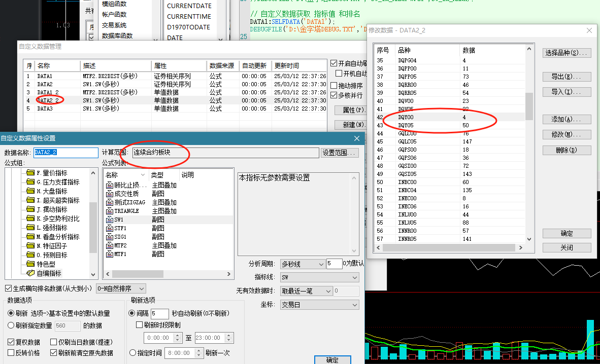This screenshot has width=600, height=364.
Task: Select the DQY00 row in data list
Action: (450, 117)
